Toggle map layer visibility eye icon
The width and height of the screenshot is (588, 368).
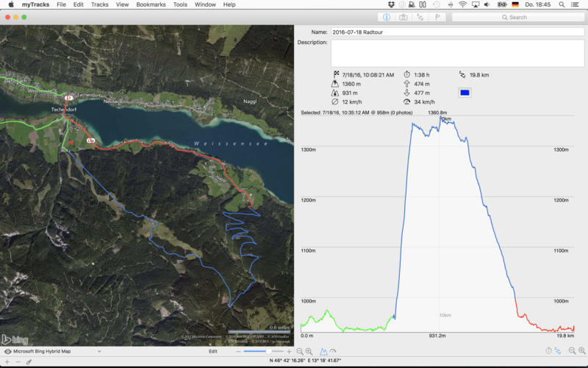7,352
